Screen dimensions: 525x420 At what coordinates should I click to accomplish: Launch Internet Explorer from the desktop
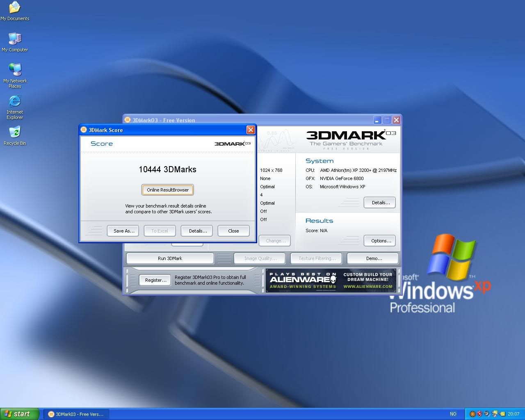[15, 107]
